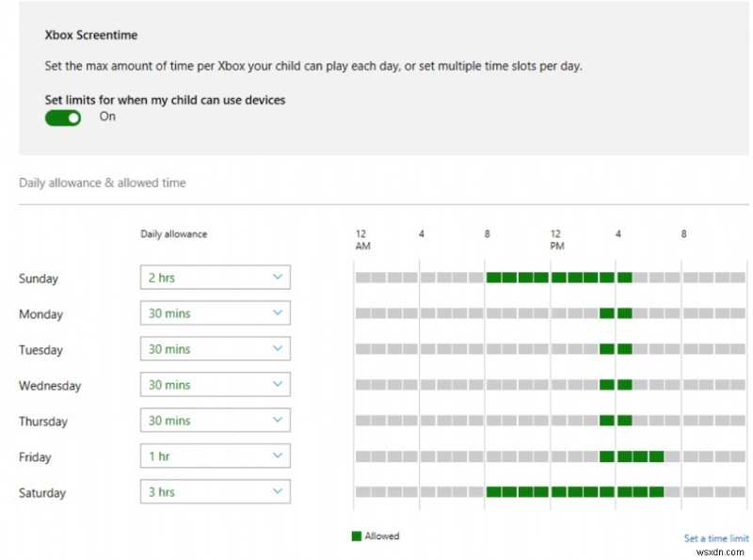Click the Set a time limit link
753x560 pixels.
point(713,538)
